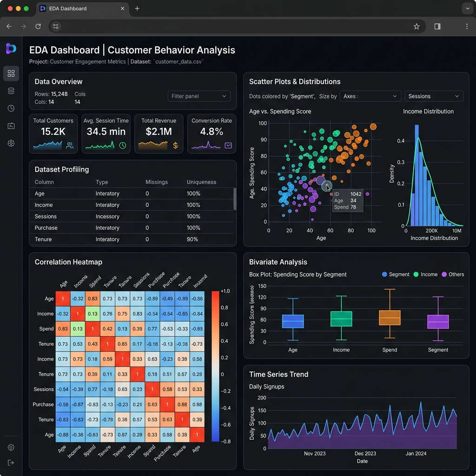Open the Filter panel dropdown

[199, 96]
